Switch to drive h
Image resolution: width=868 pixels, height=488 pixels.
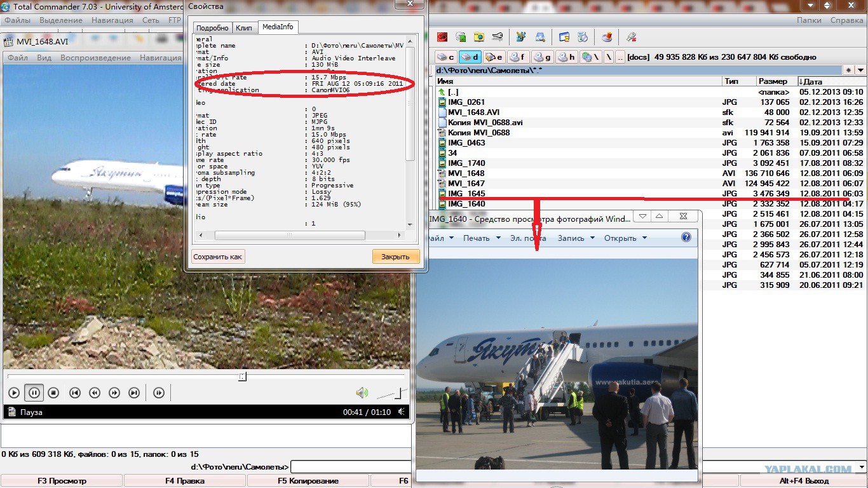[566, 57]
